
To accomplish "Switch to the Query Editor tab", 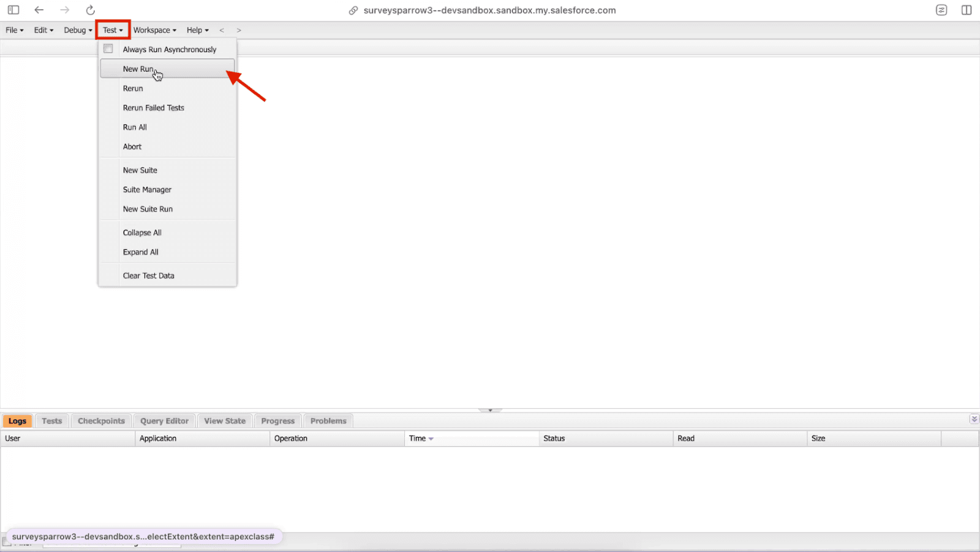I will [x=164, y=421].
